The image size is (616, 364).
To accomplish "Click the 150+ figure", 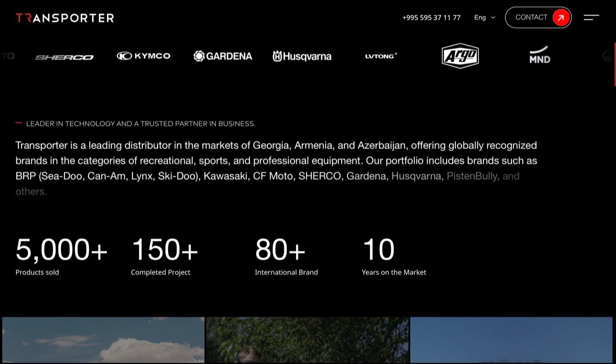I will [165, 249].
